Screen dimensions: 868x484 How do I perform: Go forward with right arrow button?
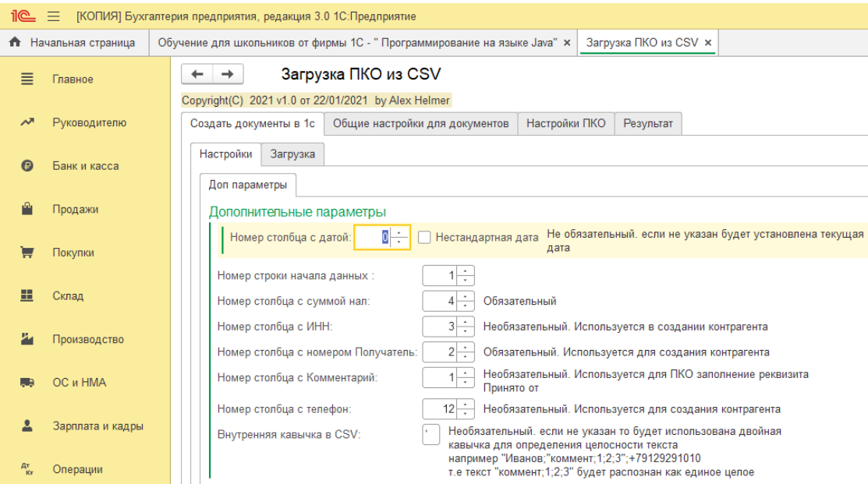pyautogui.click(x=228, y=73)
